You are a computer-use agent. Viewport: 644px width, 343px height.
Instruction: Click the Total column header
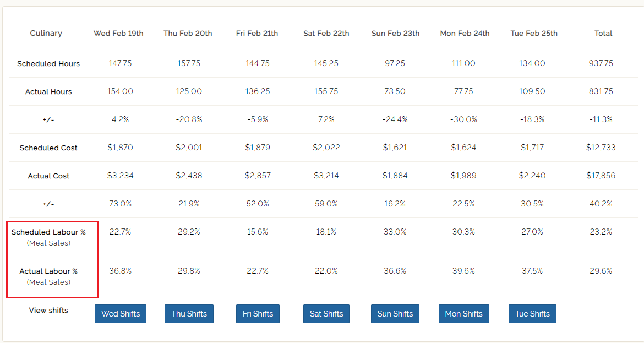pos(603,34)
